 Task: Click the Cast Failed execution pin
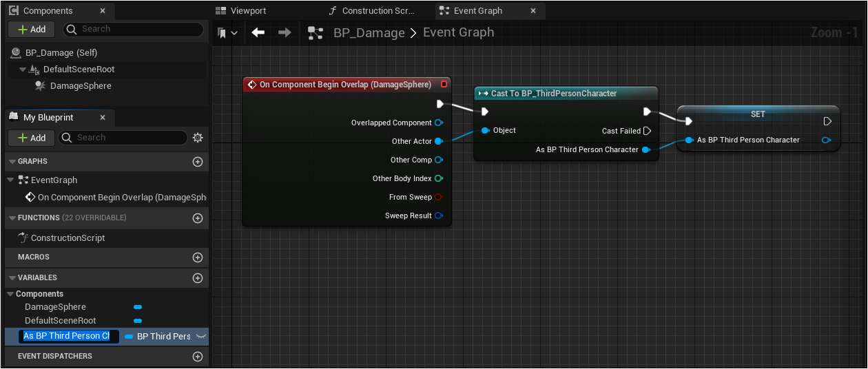click(647, 131)
